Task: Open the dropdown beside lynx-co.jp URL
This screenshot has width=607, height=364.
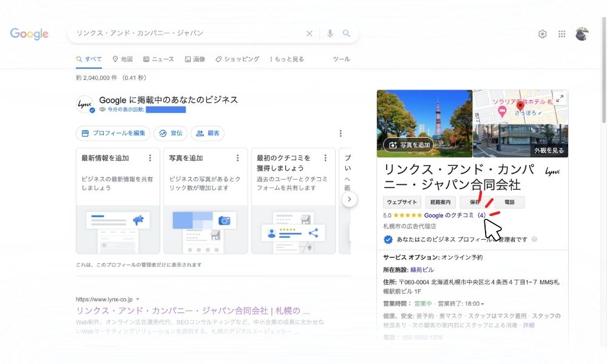Action: [x=137, y=300]
